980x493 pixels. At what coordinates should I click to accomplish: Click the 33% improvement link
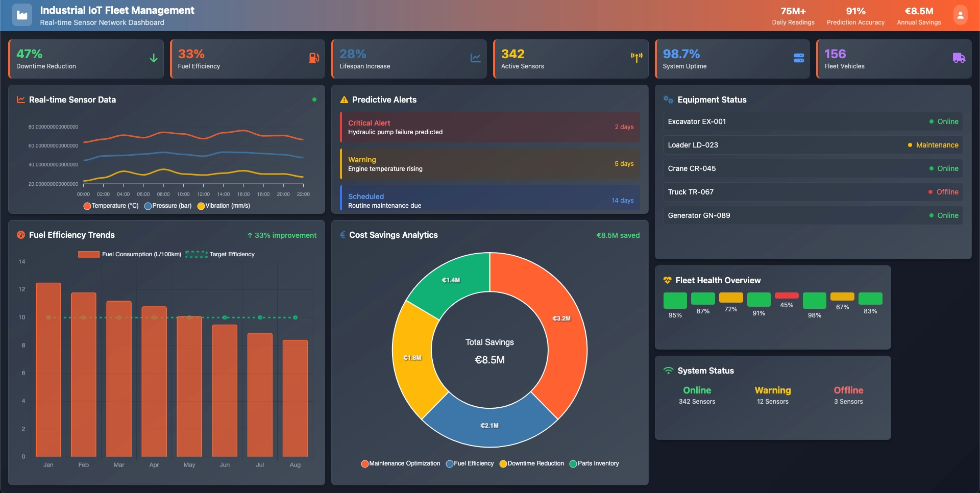[x=281, y=235]
